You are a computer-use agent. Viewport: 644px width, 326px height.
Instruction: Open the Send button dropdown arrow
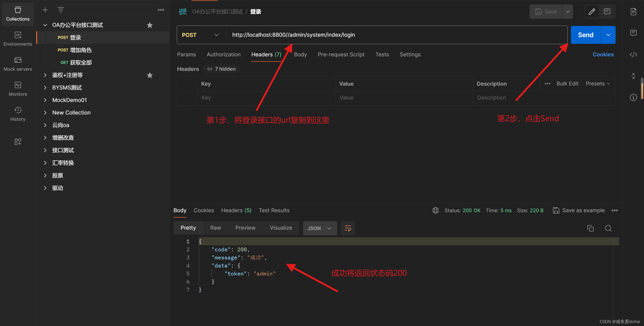(x=608, y=35)
